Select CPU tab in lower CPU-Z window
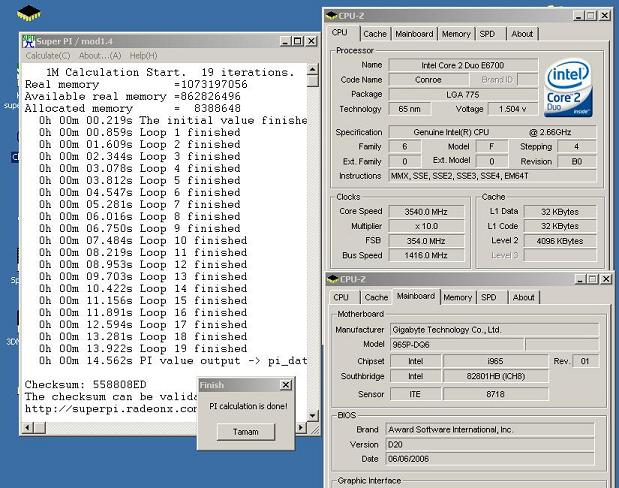Viewport: 619px width, 488px height. tap(341, 297)
